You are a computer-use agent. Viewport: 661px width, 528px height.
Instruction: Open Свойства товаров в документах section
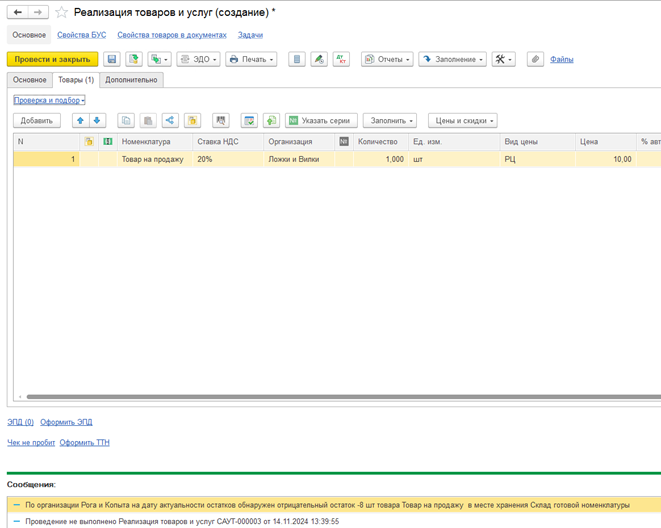[172, 35]
